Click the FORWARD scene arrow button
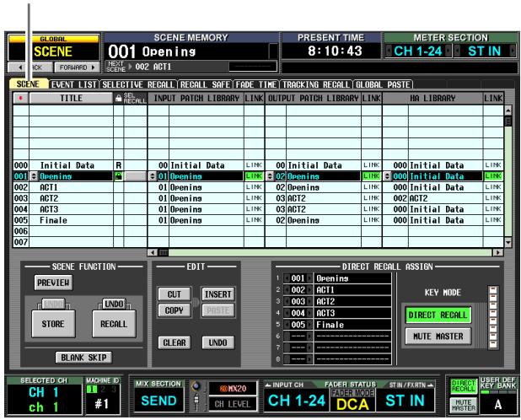Viewport: 521px width, 420px height. tap(77, 67)
